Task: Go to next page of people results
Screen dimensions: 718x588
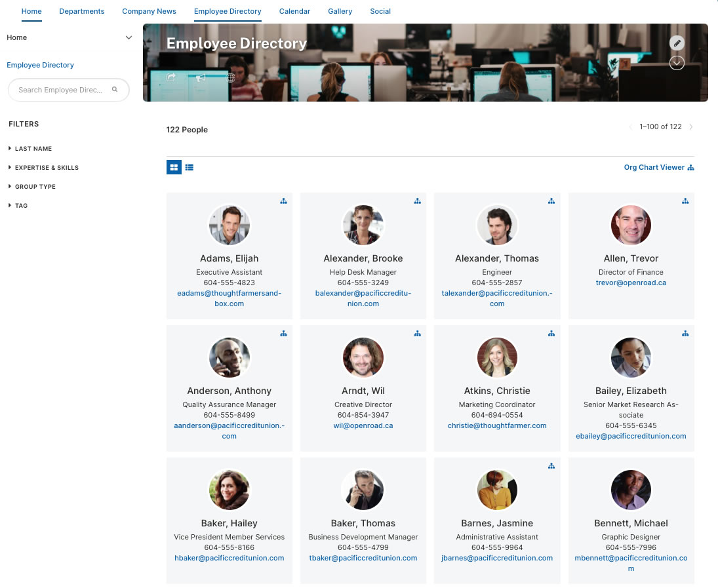Action: coord(691,127)
